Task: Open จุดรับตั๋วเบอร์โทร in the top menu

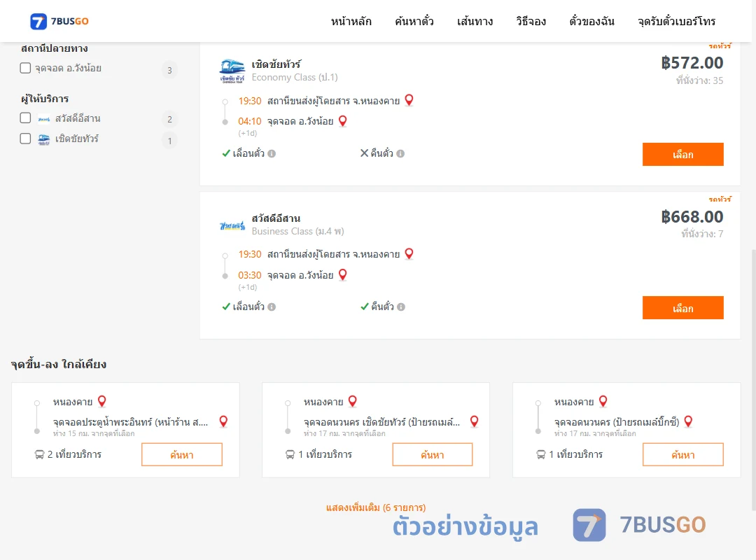Action: point(676,22)
